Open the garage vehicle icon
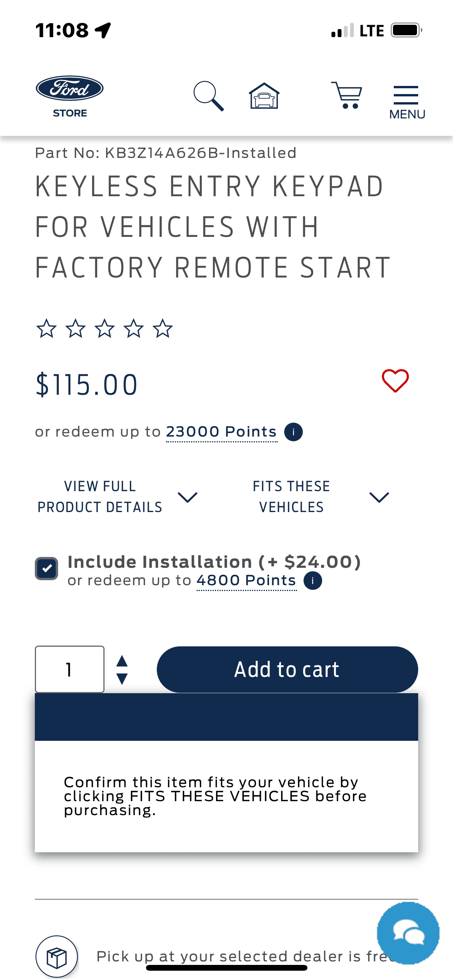This screenshot has height=980, width=453. (x=264, y=96)
